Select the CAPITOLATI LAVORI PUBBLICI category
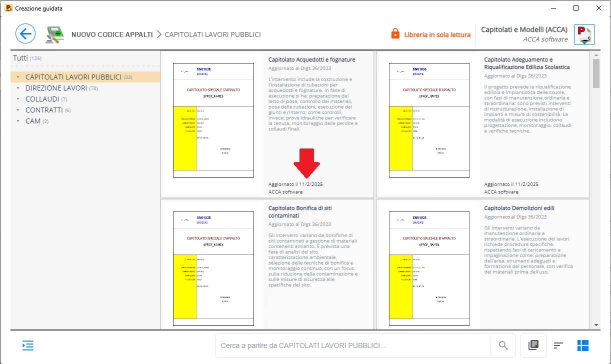 click(x=73, y=77)
